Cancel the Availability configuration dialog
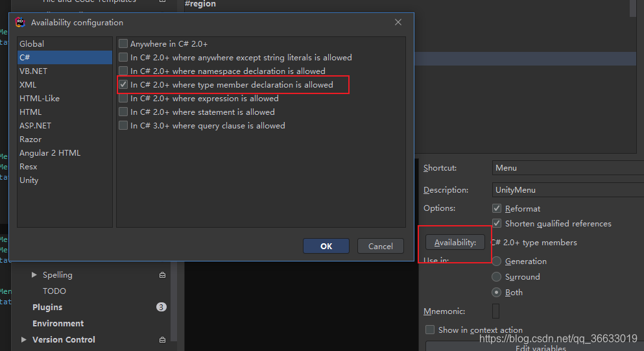This screenshot has width=644, height=351. [380, 246]
